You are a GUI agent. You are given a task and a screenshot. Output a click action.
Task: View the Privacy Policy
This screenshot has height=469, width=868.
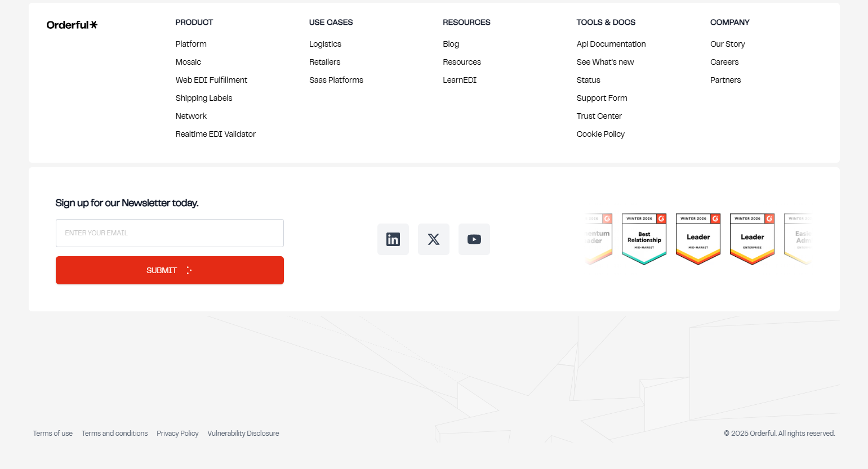click(177, 433)
